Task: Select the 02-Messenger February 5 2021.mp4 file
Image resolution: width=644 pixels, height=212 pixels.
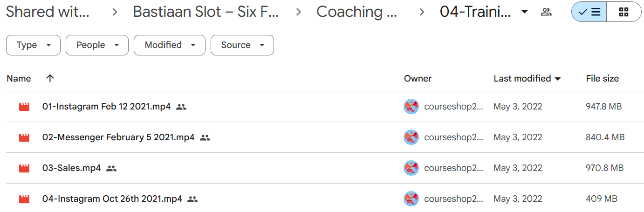Action: point(118,137)
